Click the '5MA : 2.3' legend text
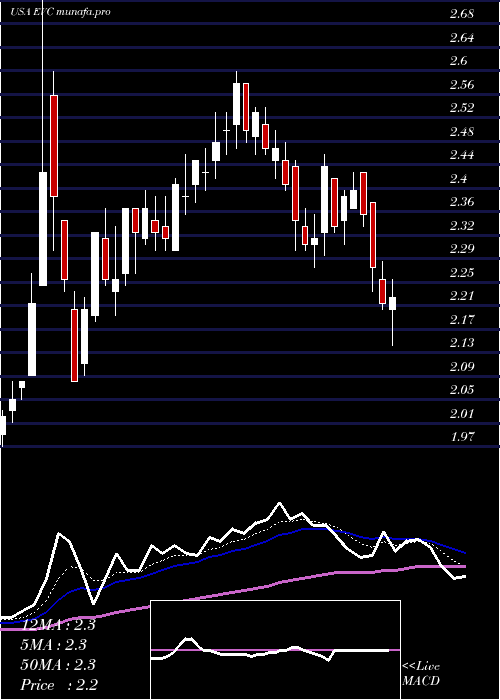Viewport: 500px width, 700px height. click(54, 645)
